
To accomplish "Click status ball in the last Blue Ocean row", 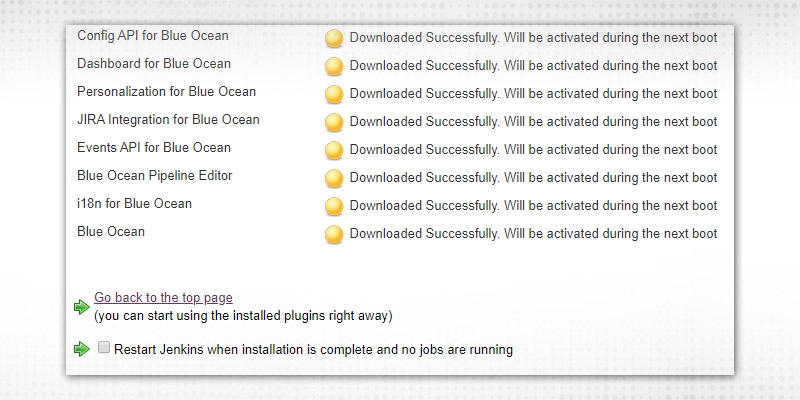I will 334,235.
